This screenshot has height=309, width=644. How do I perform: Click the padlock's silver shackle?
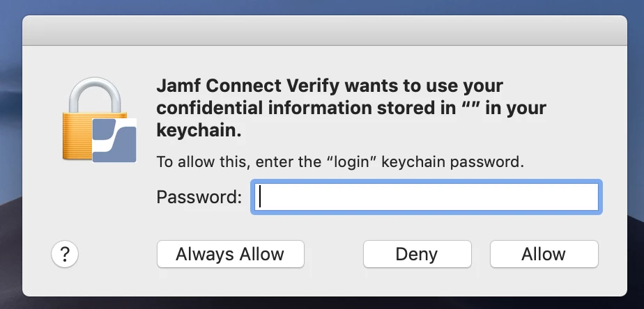(95, 95)
